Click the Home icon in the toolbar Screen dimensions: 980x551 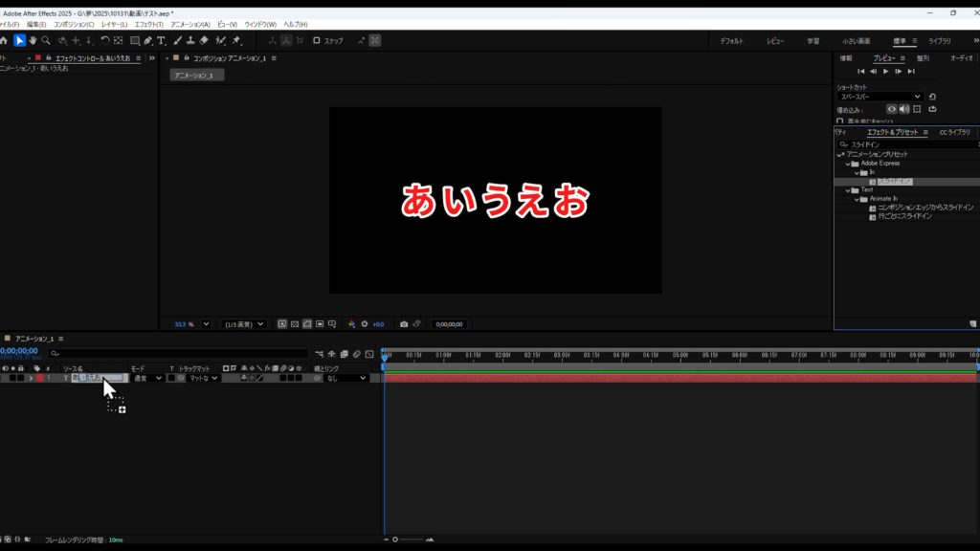coord(4,41)
